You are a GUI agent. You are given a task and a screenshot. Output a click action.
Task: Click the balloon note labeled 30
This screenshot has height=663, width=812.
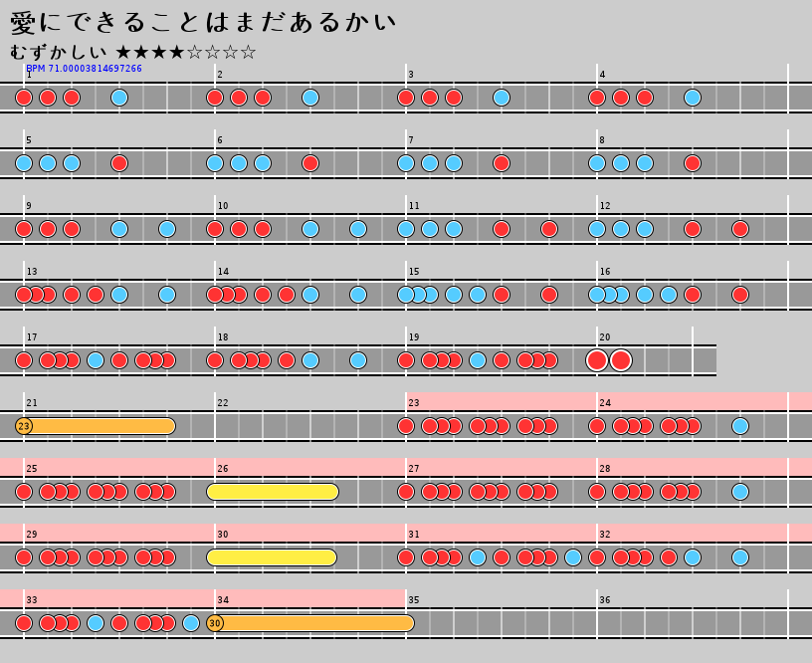215,623
